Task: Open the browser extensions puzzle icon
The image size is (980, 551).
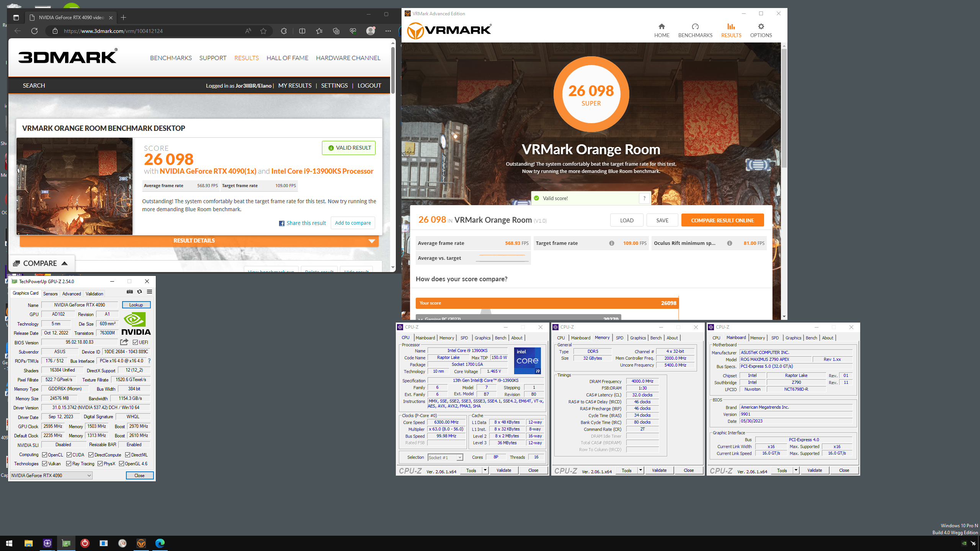Action: point(284,31)
